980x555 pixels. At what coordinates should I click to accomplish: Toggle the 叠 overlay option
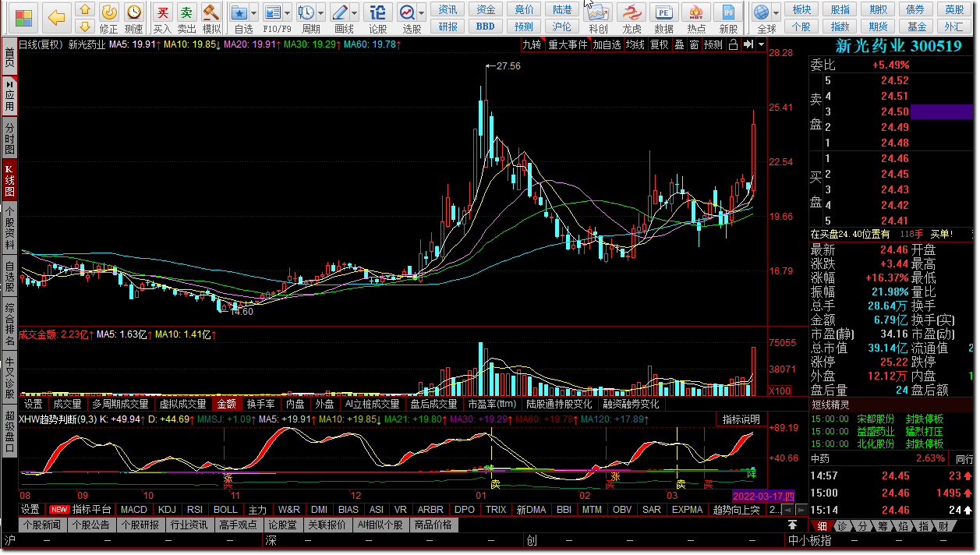[x=679, y=44]
